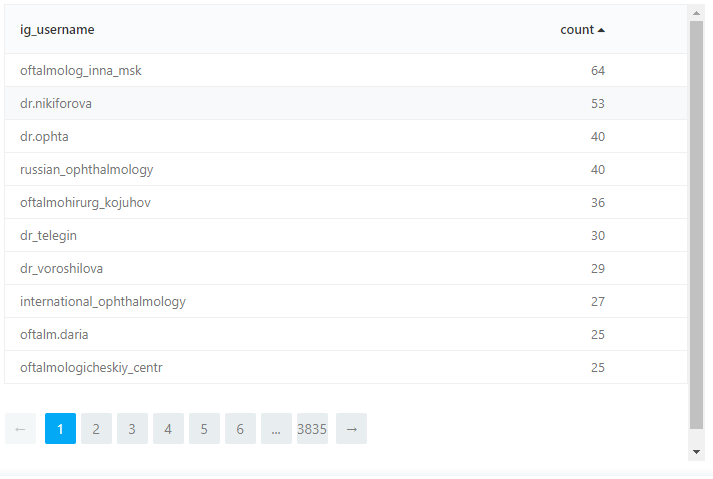713x479 pixels.
Task: Select current page 1 button
Action: pyautogui.click(x=60, y=429)
